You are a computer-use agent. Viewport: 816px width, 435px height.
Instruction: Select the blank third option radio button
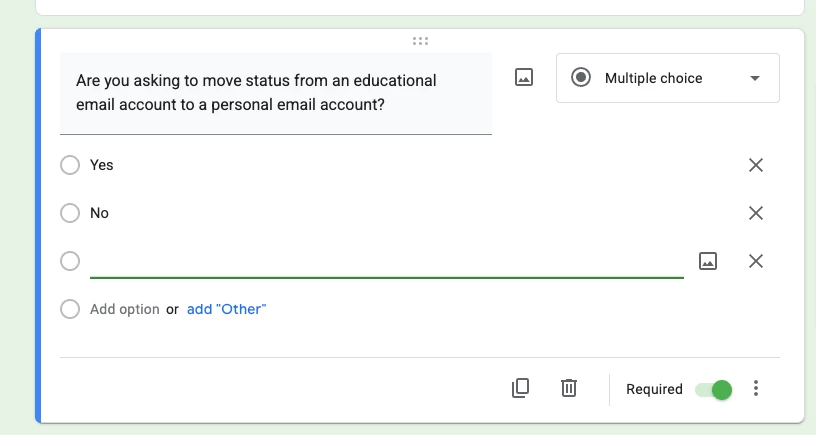tap(70, 261)
